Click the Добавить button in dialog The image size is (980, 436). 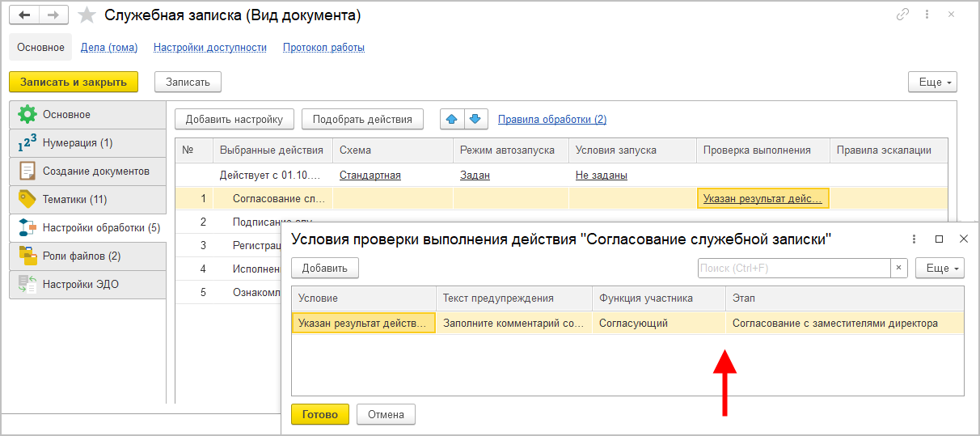click(325, 268)
